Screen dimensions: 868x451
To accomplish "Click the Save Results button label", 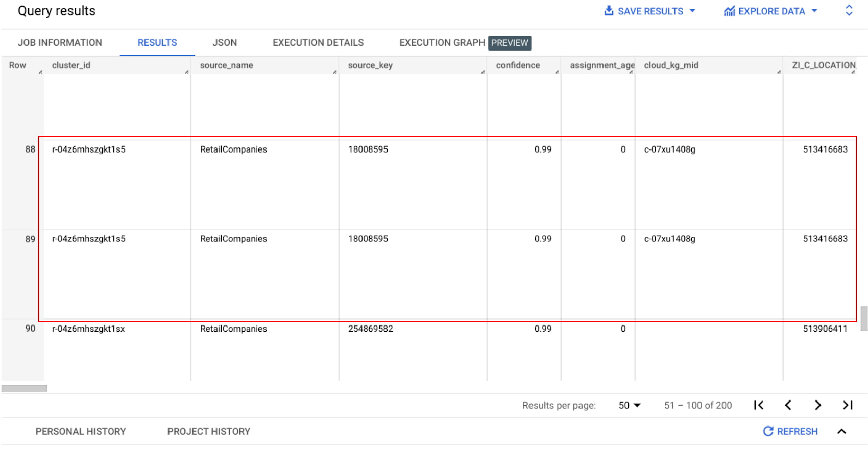I will (650, 11).
